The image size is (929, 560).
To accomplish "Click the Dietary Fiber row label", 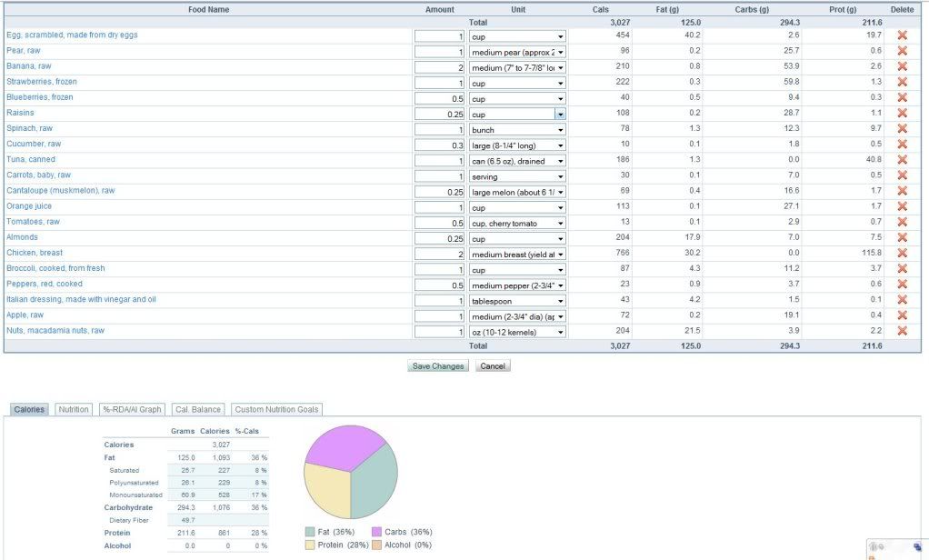I will click(129, 520).
